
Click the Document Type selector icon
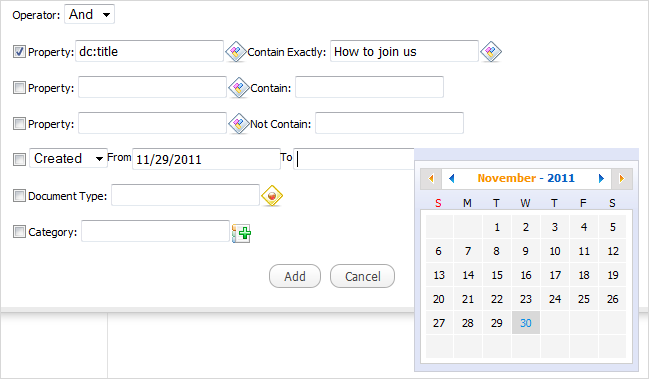[x=272, y=196]
